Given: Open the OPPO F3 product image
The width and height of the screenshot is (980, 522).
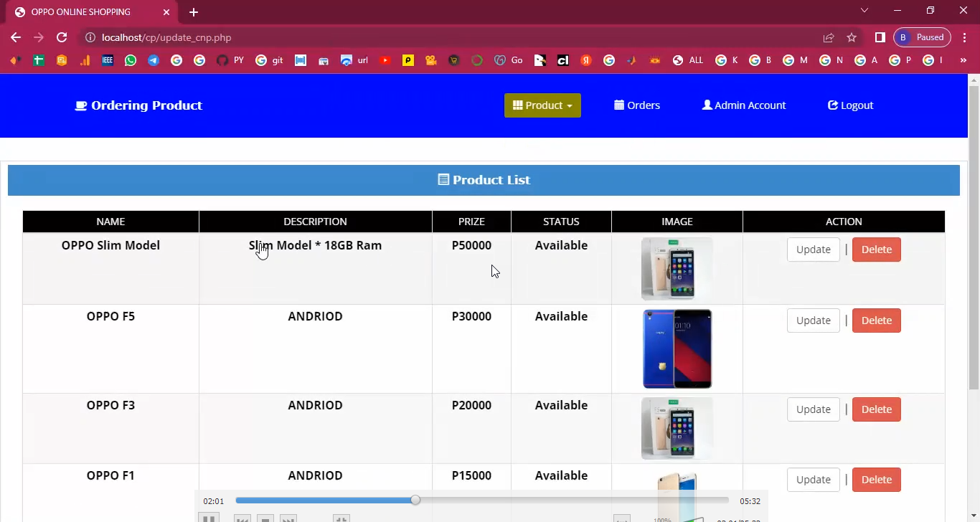Looking at the screenshot, I should 677,428.
